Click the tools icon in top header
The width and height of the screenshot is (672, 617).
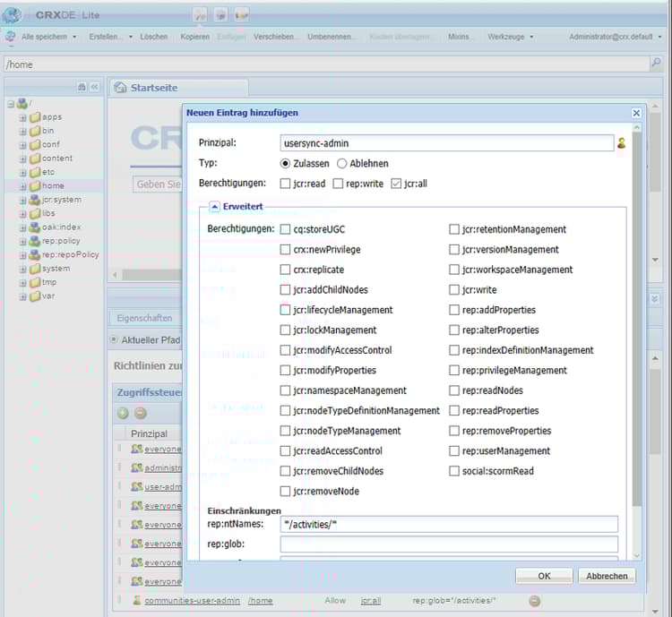pos(201,15)
